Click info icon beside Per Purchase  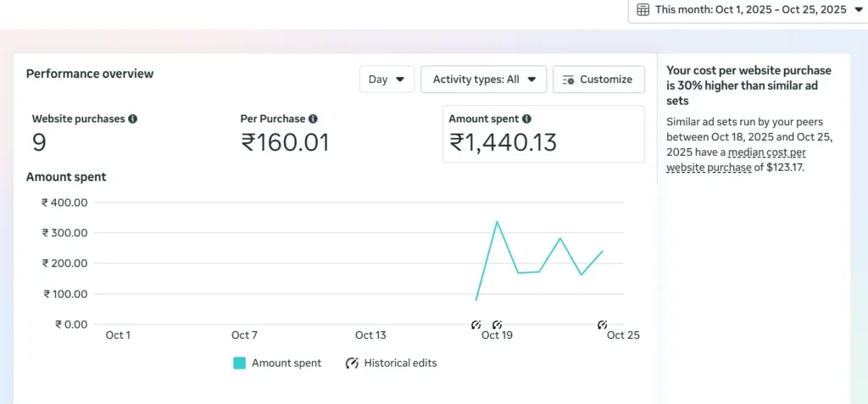(313, 119)
